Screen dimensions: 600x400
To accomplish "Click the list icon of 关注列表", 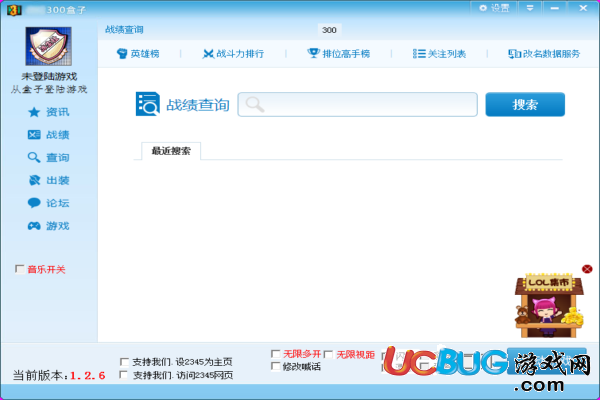I will [419, 54].
